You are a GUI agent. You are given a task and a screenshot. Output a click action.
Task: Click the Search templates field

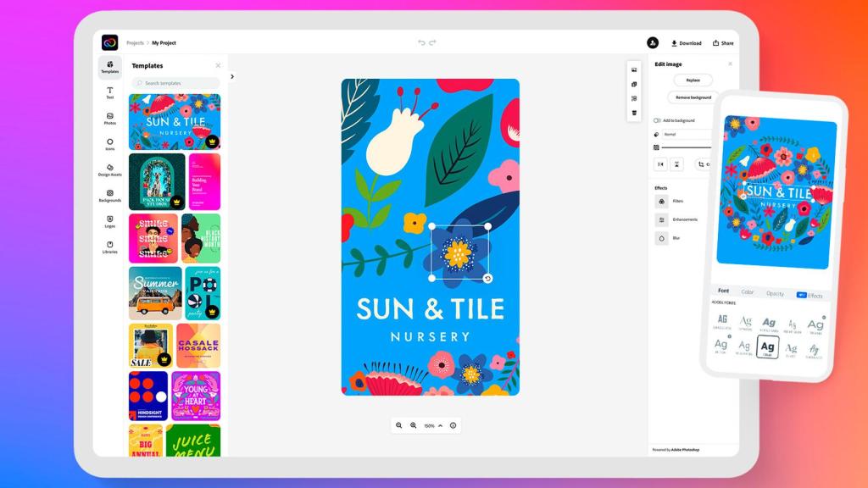174,84
